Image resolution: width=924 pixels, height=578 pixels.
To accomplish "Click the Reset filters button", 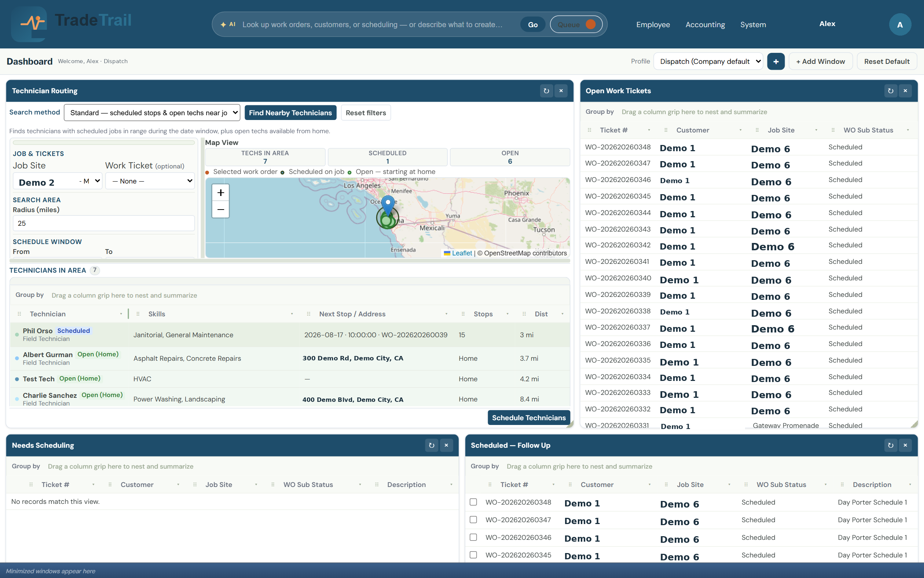I will (366, 113).
